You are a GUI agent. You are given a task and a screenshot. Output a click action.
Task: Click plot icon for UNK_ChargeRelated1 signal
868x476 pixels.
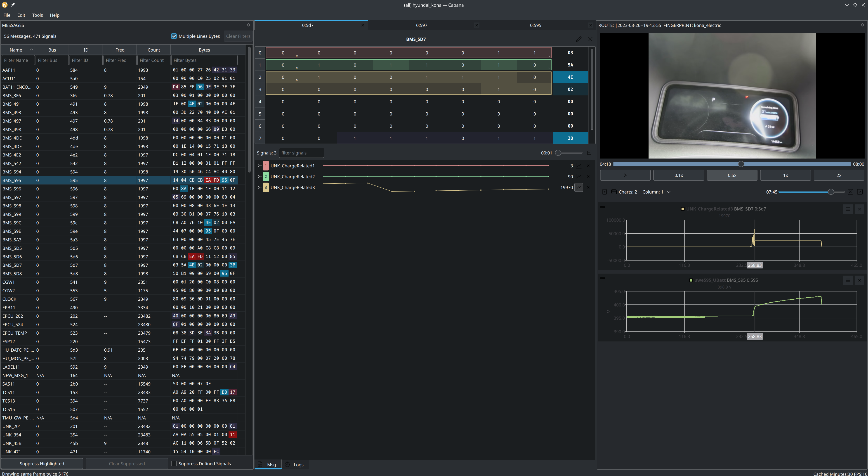tap(579, 166)
